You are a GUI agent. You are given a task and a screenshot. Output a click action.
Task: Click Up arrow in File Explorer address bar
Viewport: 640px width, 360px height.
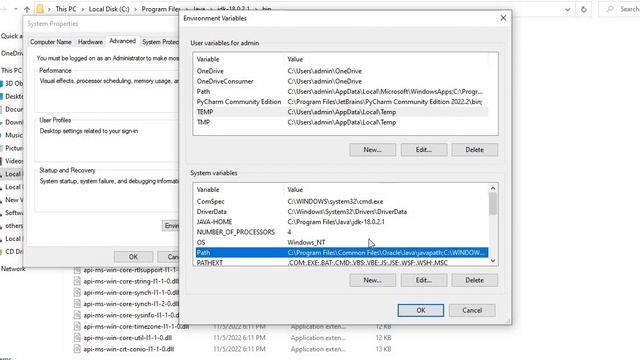pyautogui.click(x=27, y=9)
